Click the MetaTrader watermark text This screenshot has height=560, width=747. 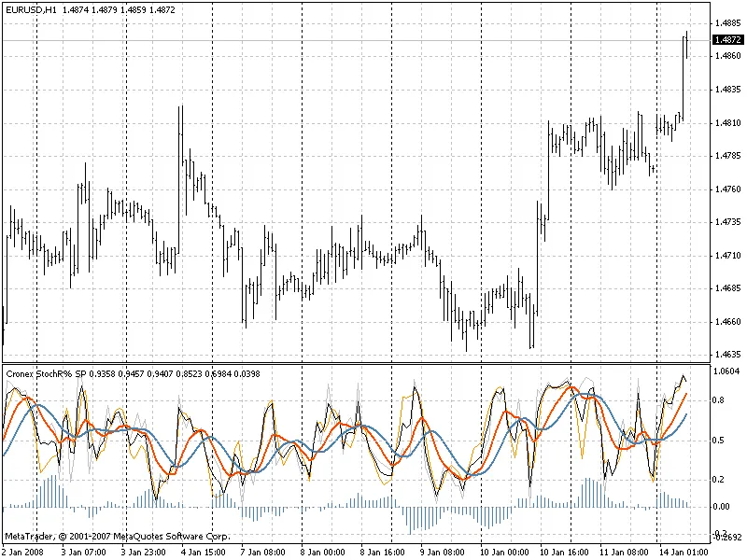click(28, 537)
